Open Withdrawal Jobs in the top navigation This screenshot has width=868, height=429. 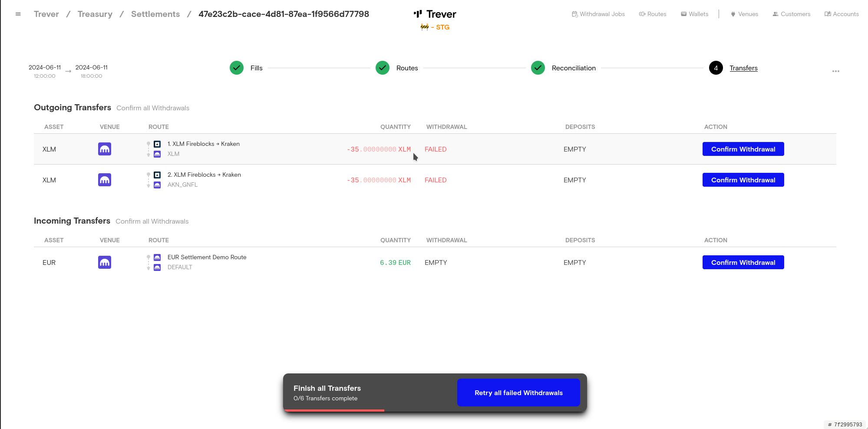[x=598, y=14]
